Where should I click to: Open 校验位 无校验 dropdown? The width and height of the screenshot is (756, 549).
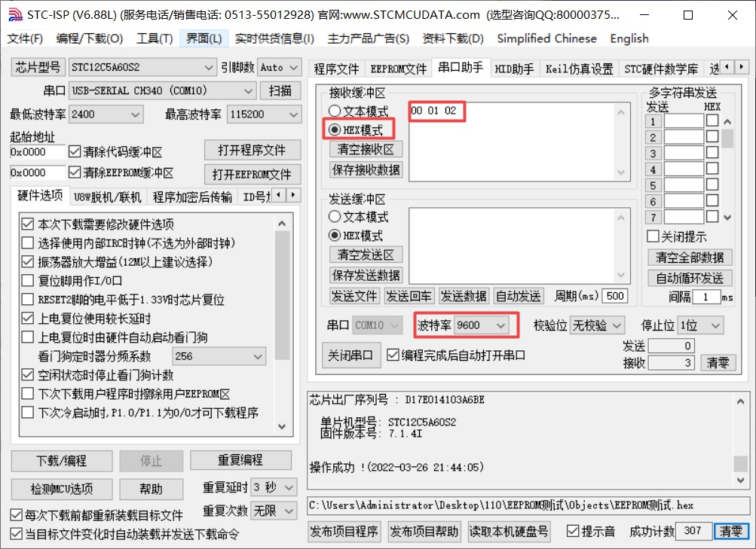pyautogui.click(x=598, y=325)
